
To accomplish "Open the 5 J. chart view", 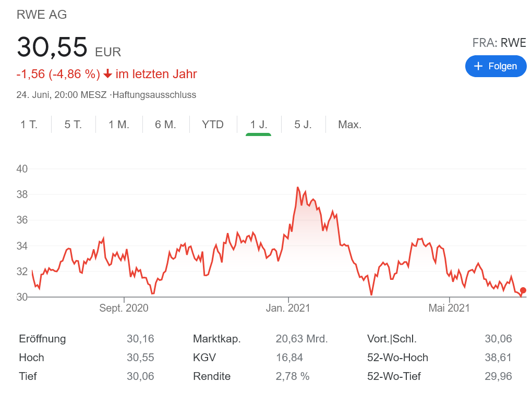I will 303,124.
